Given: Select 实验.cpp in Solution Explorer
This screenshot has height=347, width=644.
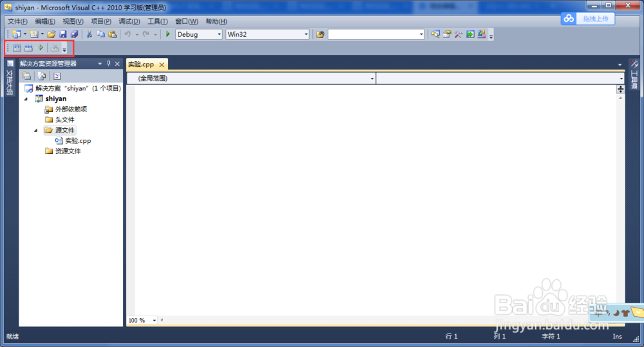Looking at the screenshot, I should pyautogui.click(x=73, y=141).
